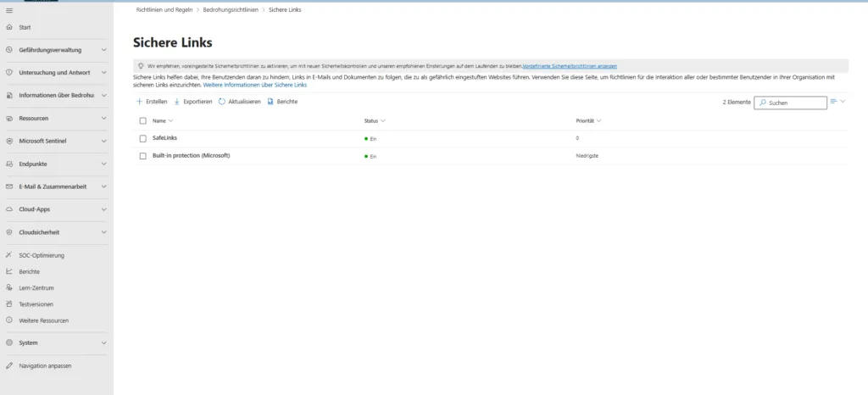Click the SOC-Optimierung icon

8,255
